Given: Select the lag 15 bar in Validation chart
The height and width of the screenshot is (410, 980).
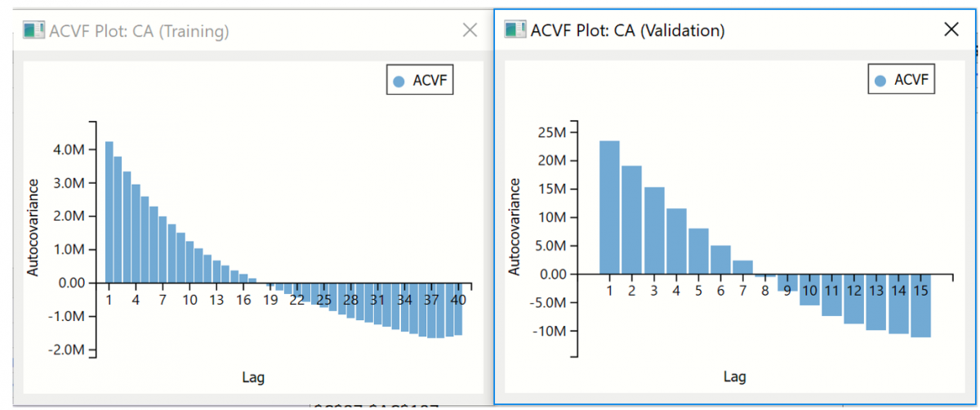Looking at the screenshot, I should pyautogui.click(x=920, y=305).
